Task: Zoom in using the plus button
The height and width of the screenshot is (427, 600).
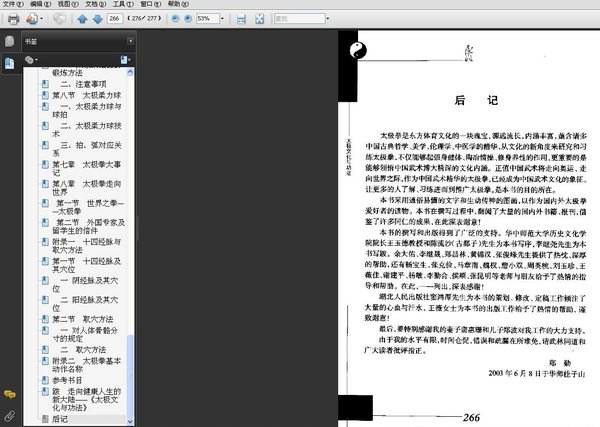Action: tap(188, 18)
